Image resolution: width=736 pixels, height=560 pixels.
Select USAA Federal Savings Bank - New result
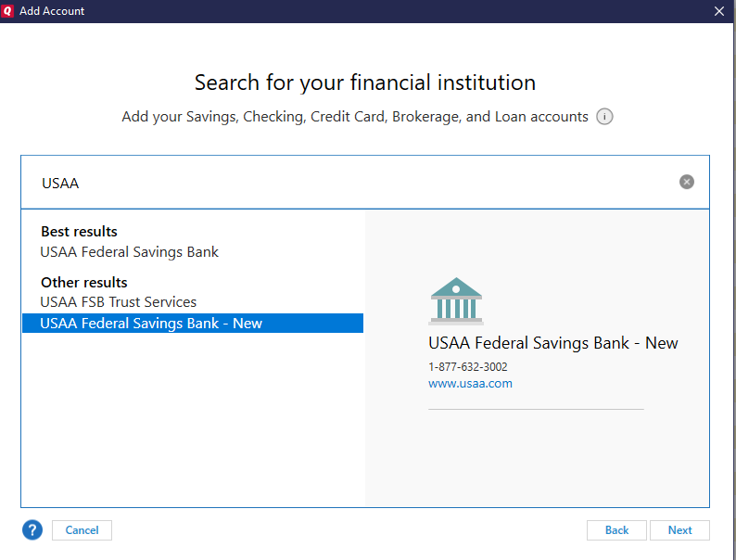pos(193,324)
